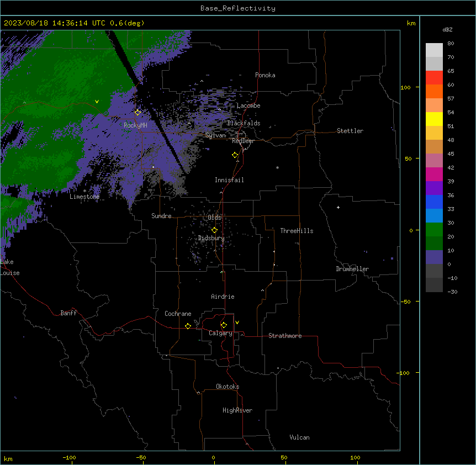Click the Innisfail label
Screen dimensions: 476x465
[229, 180]
